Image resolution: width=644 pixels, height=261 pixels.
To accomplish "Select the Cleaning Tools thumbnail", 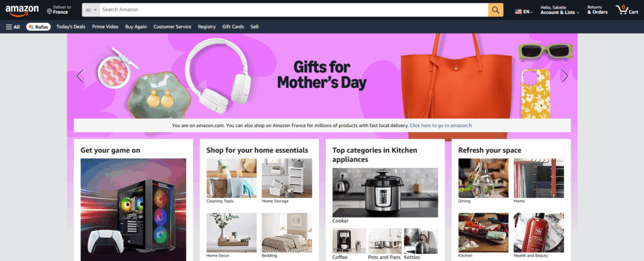I will point(231,179).
